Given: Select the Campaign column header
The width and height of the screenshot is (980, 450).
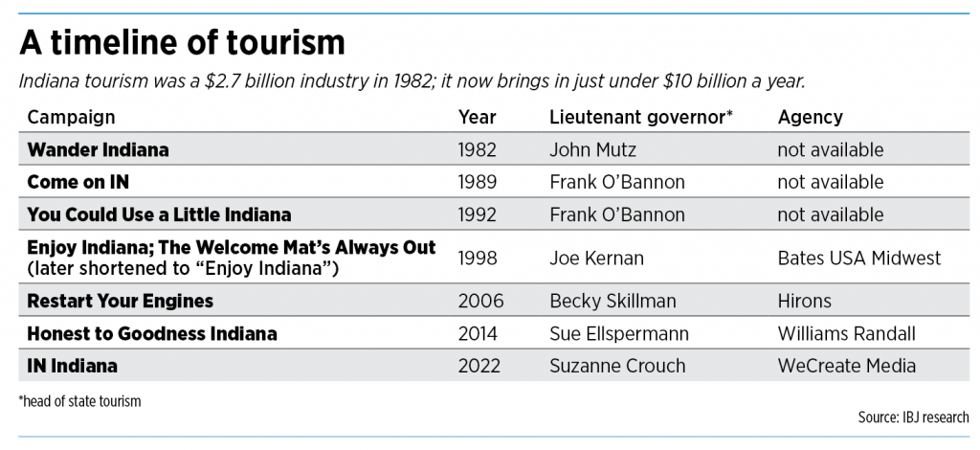Looking at the screenshot, I should [x=71, y=118].
